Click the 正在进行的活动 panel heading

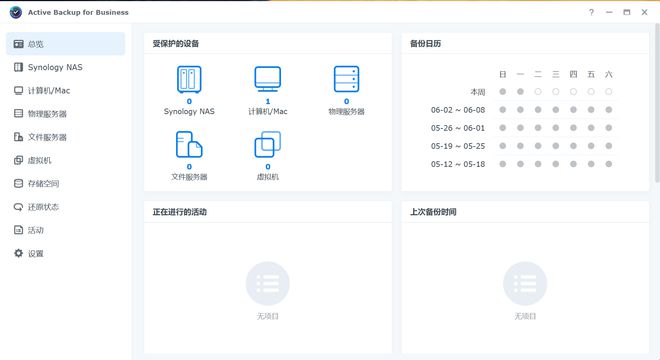point(179,212)
